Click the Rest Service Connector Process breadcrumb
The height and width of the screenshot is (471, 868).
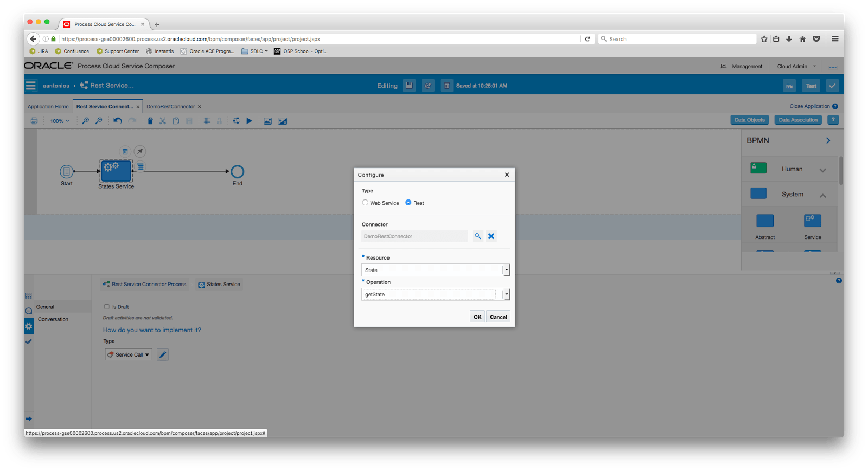[145, 285]
